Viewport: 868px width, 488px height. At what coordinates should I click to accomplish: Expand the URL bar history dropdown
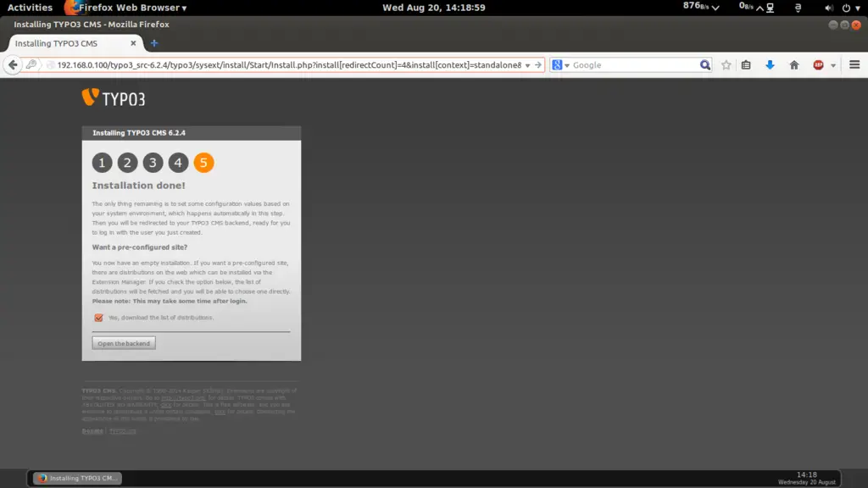click(x=528, y=65)
